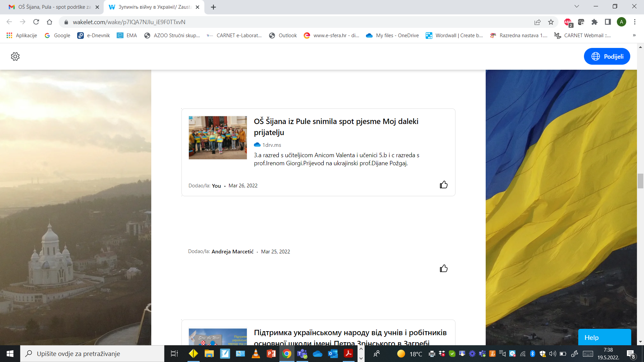Reload the current page
This screenshot has height=362, width=644.
pyautogui.click(x=36, y=22)
